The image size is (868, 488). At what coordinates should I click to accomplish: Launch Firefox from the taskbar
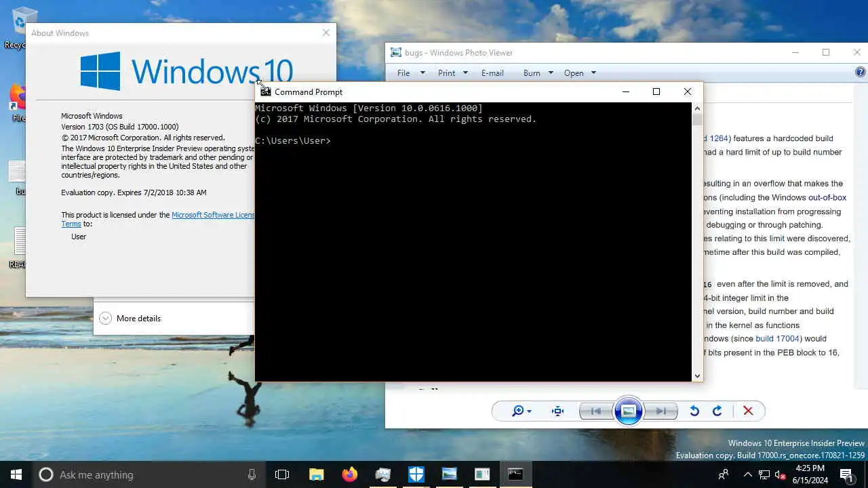[349, 474]
